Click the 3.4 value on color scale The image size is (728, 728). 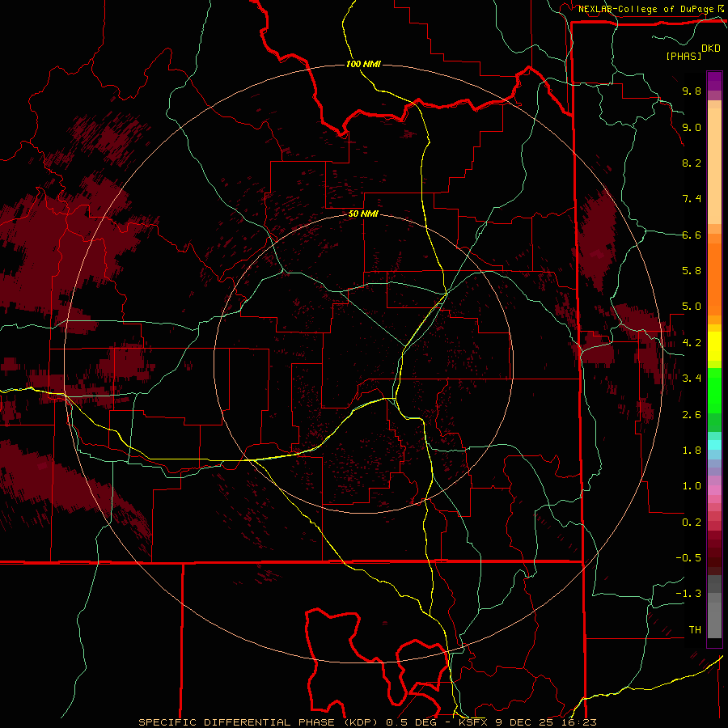692,379
